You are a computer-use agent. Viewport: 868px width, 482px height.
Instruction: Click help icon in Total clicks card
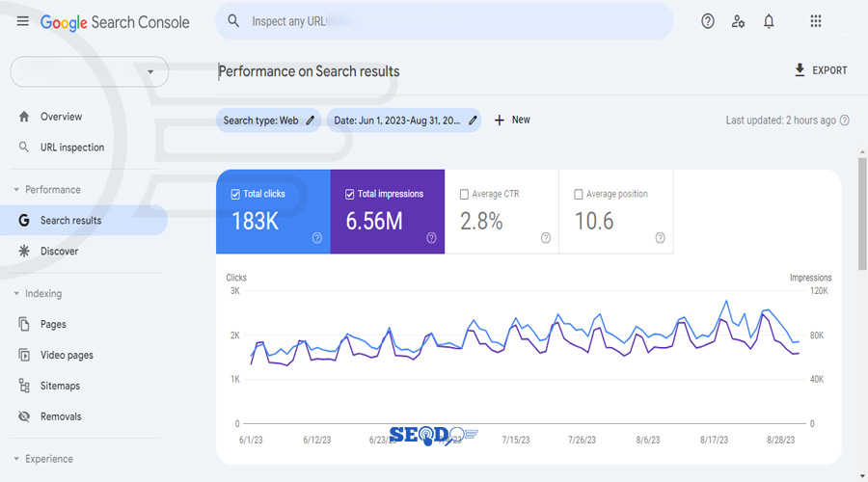[x=317, y=238]
